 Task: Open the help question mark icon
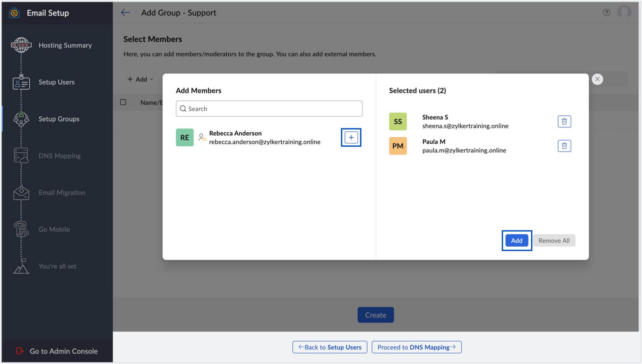[x=606, y=13]
